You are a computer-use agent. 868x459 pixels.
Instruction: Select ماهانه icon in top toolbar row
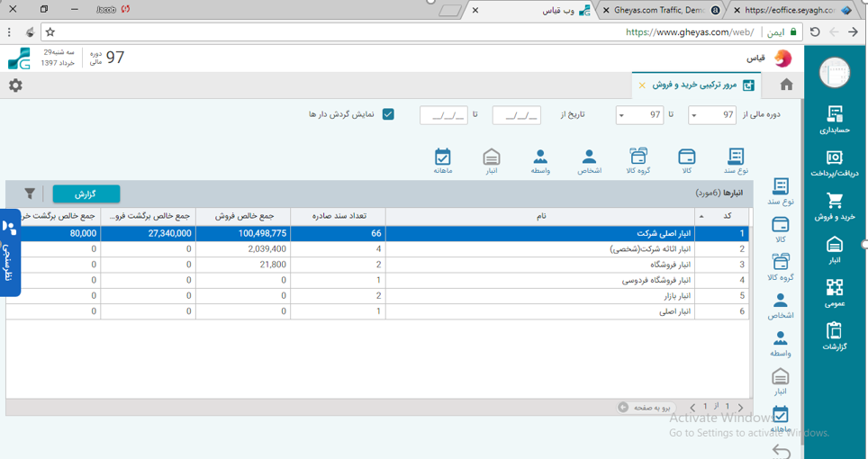[x=443, y=161]
